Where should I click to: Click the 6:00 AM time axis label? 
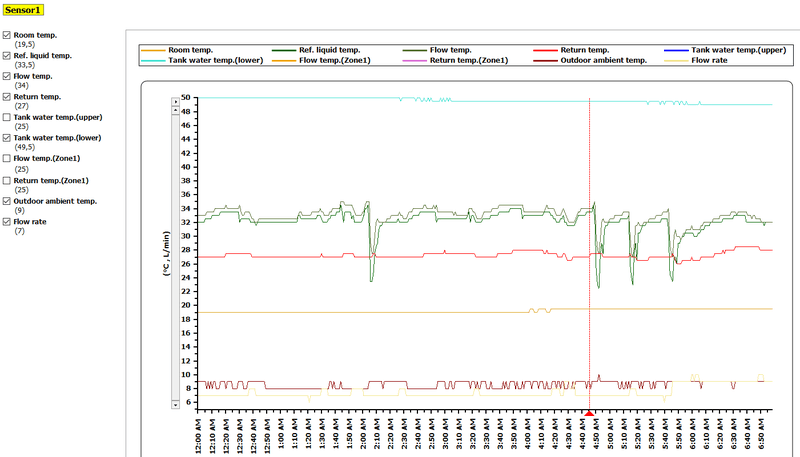tap(693, 436)
